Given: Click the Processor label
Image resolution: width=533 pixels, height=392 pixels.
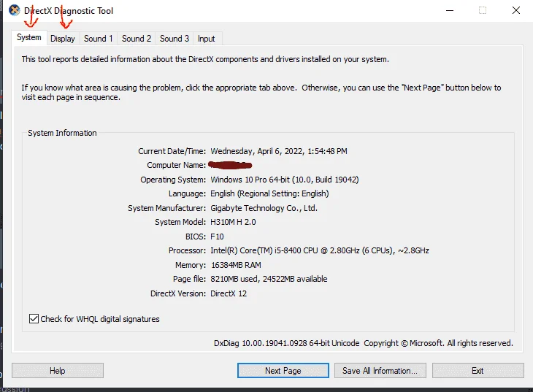Looking at the screenshot, I should [188, 250].
